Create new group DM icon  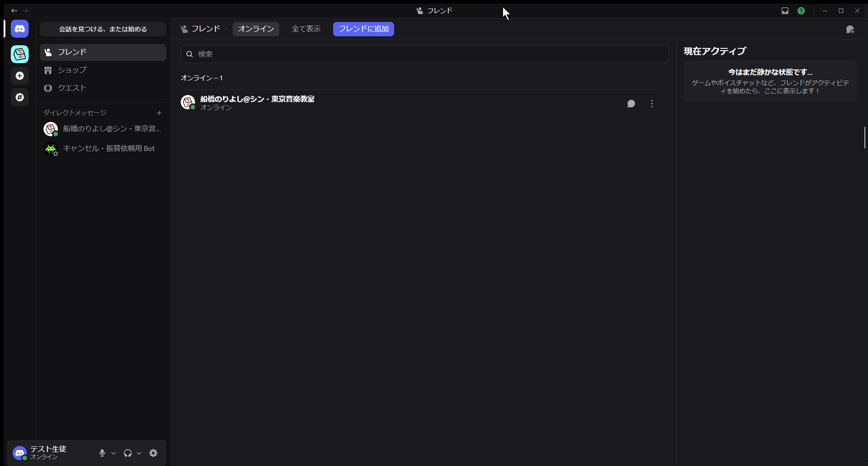pos(850,29)
